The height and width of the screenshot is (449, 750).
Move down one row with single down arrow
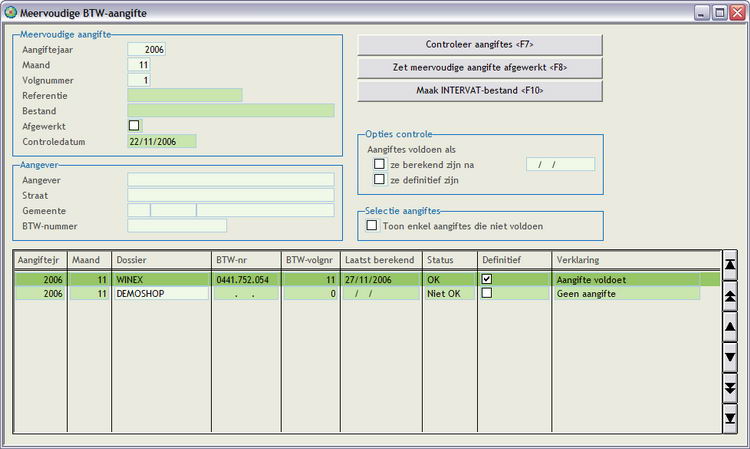[x=730, y=357]
